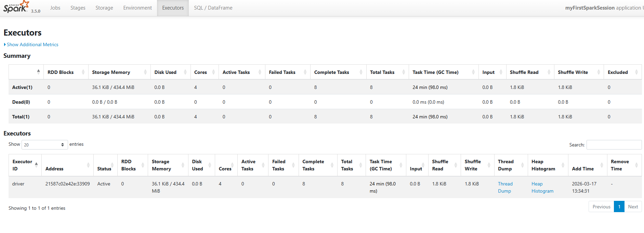644x233 pixels.
Task: Sort summary by Input column
Action: [x=492, y=72]
